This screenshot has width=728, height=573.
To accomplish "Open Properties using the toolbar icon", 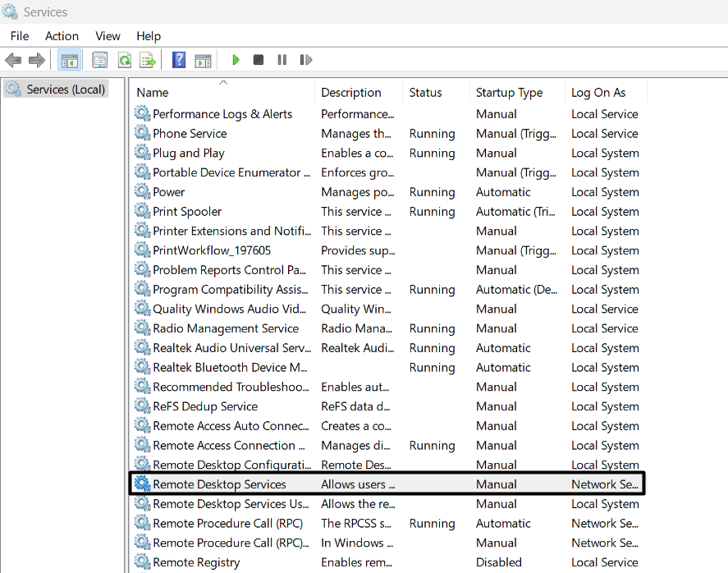I will click(x=99, y=60).
